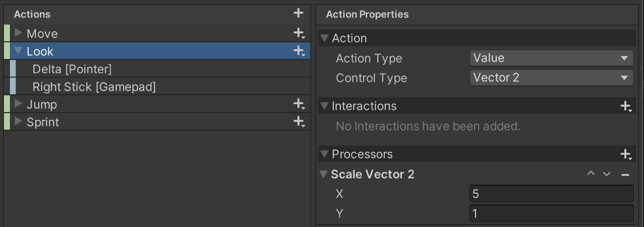This screenshot has width=644, height=227.
Task: Remove the Scale Vector 2 processor
Action: pyautogui.click(x=625, y=175)
